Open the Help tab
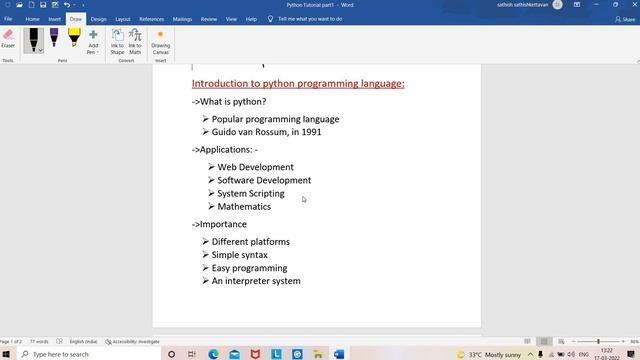This screenshot has width=640, height=360. (251, 19)
